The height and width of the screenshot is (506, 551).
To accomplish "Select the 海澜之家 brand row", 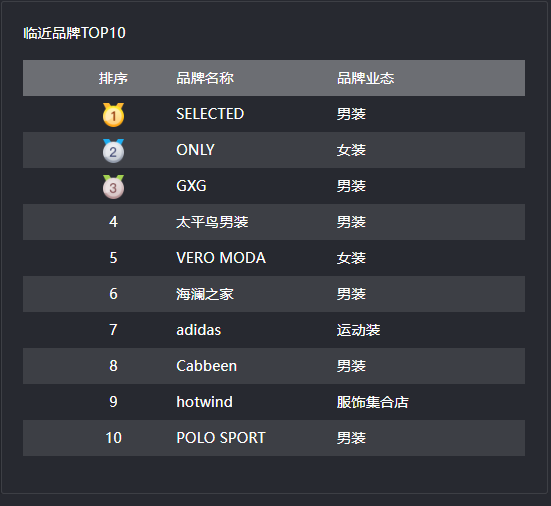I will click(274, 294).
